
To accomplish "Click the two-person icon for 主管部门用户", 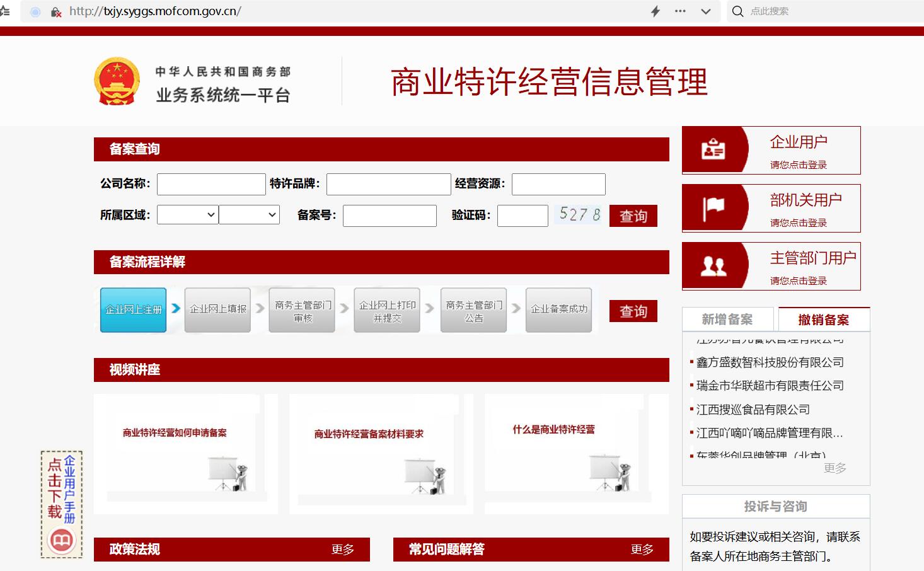I will 713,266.
